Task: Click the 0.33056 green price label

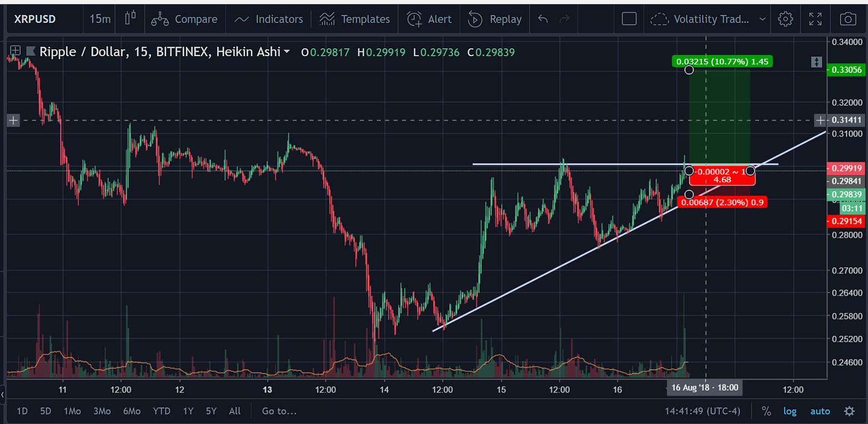Action: [x=847, y=69]
